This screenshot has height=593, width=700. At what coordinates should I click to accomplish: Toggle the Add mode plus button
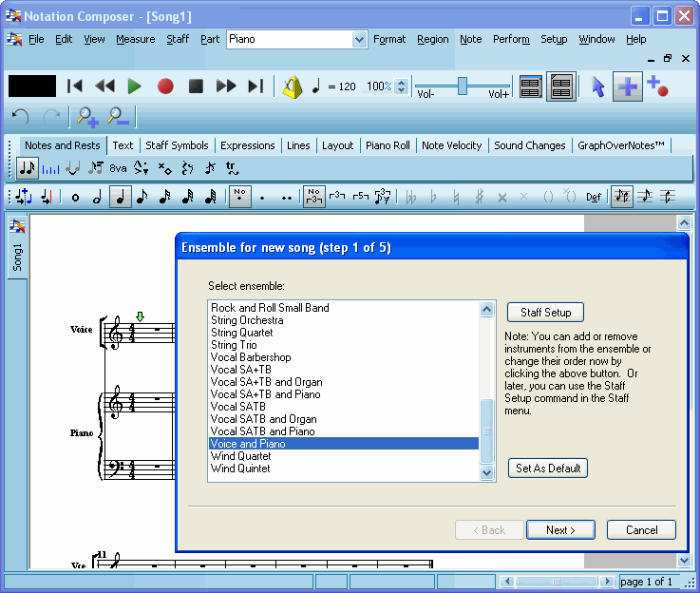[627, 86]
